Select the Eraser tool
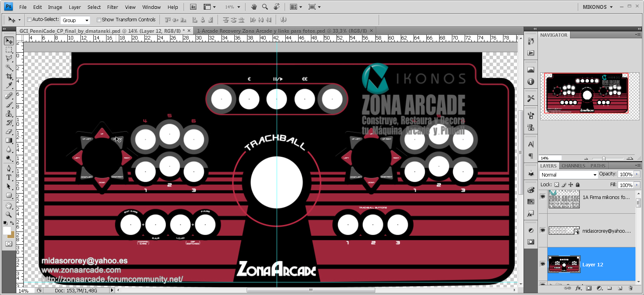The image size is (644, 295). point(9,131)
